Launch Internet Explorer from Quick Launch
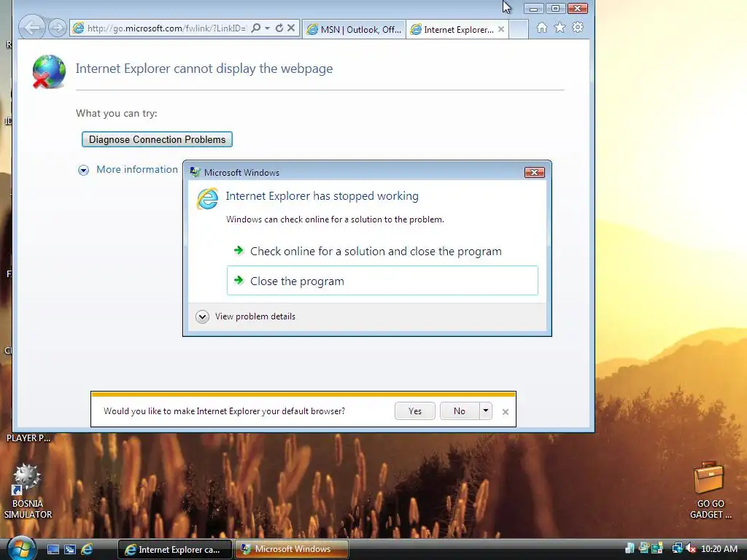Screen dimensions: 747x560 87,550
